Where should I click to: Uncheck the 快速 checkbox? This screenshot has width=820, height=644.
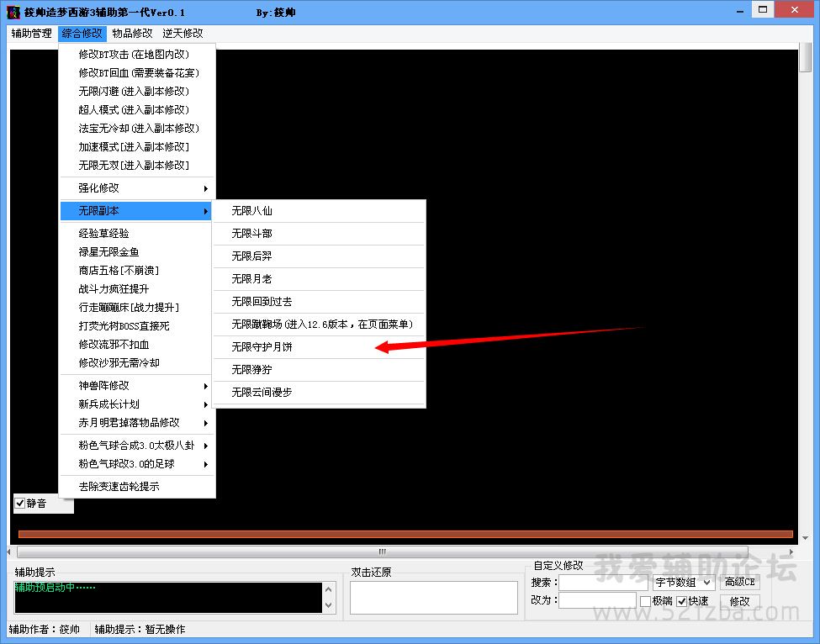pos(681,601)
